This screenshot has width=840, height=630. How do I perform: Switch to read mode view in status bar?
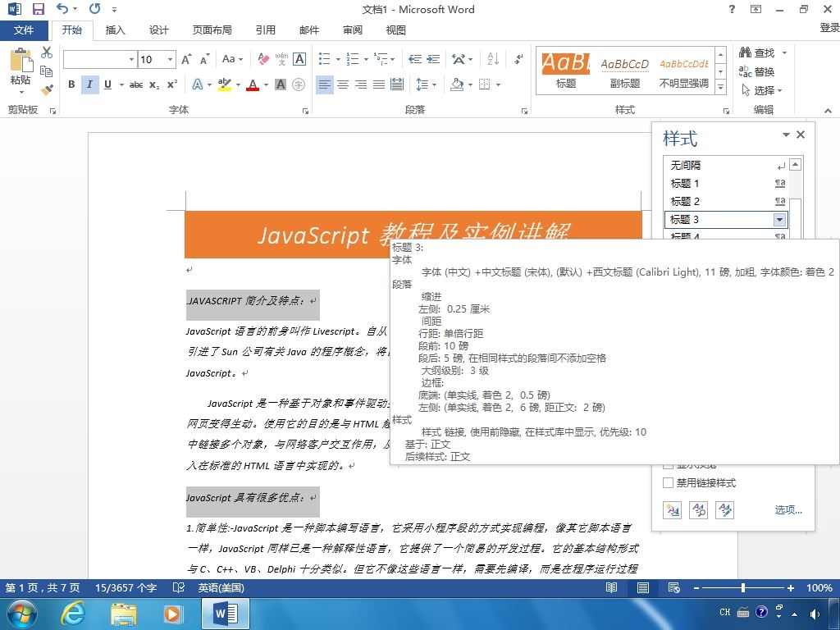[x=611, y=587]
